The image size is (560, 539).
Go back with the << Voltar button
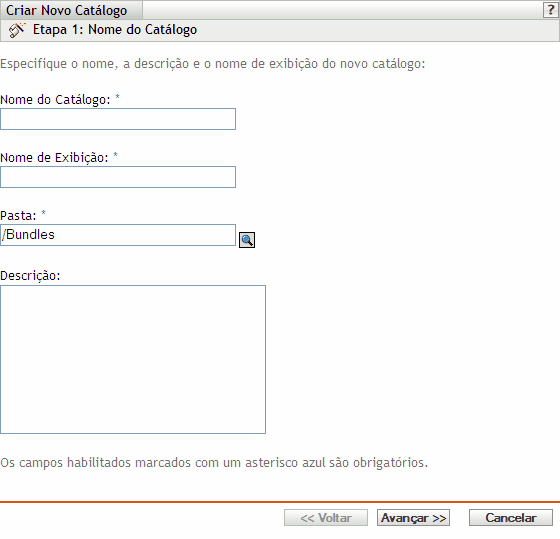click(326, 518)
